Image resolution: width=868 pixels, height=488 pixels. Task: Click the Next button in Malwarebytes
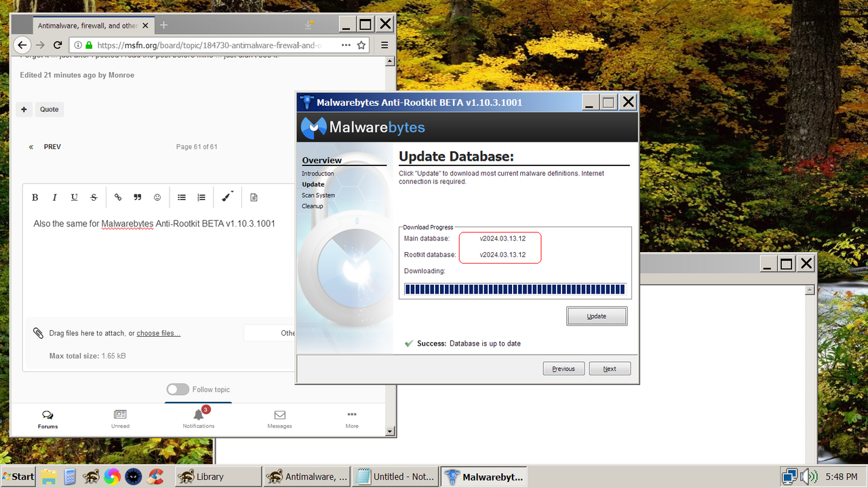click(610, 369)
